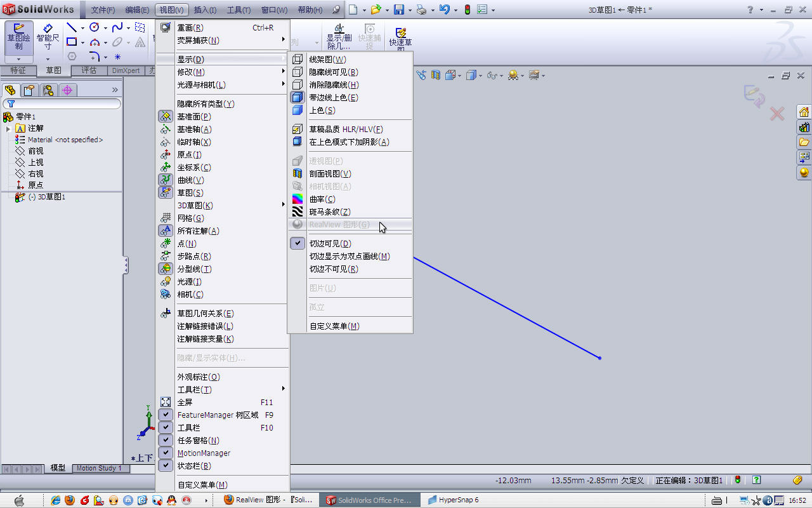This screenshot has width=812, height=508.
Task: Open the dropdown arrow beside the Undo icon
Action: click(454, 10)
